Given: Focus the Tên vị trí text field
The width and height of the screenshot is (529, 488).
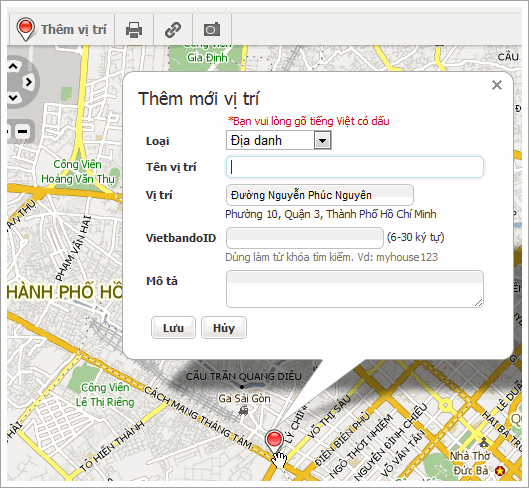Looking at the screenshot, I should (355, 167).
